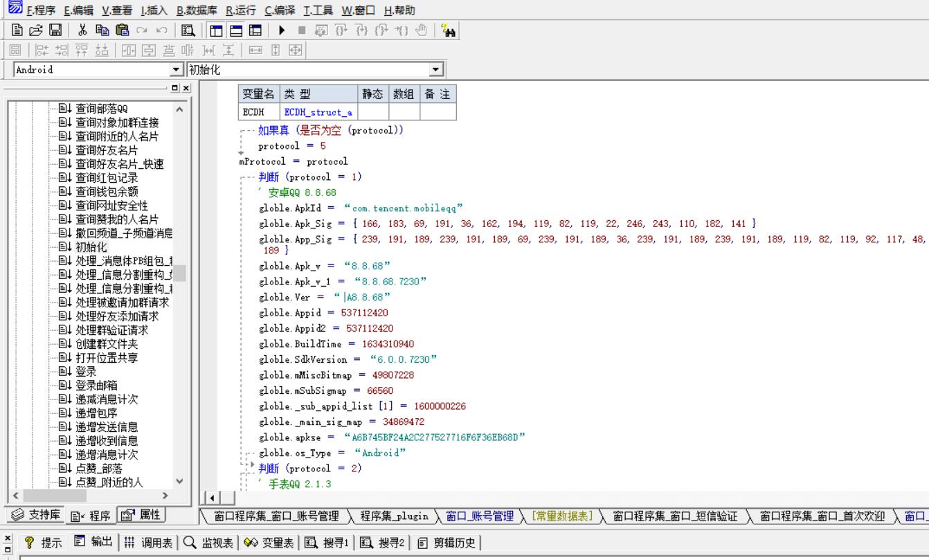Show the 变量表 tab

tap(269, 542)
